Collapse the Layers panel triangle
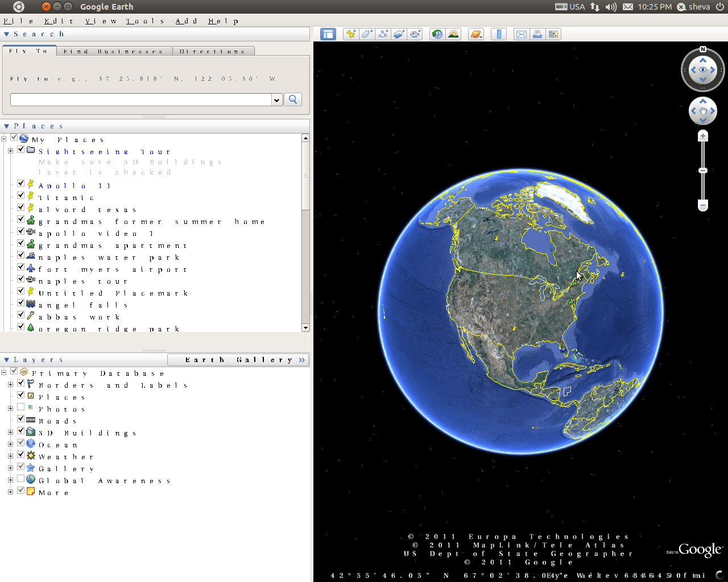 (7, 360)
